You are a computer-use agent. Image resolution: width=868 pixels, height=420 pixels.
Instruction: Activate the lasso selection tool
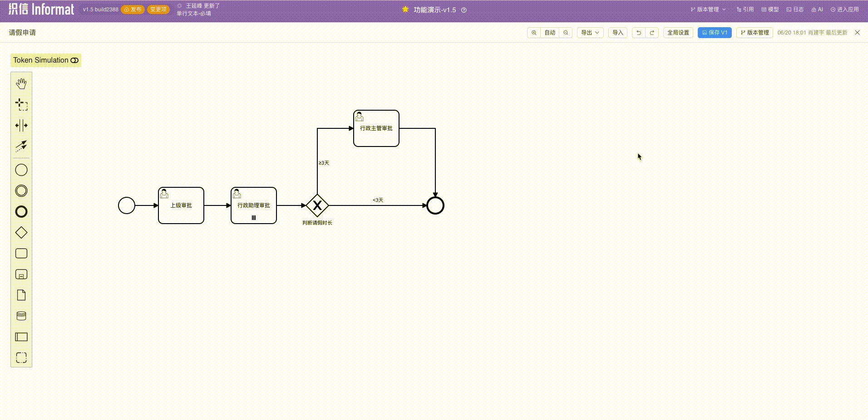coord(21,104)
